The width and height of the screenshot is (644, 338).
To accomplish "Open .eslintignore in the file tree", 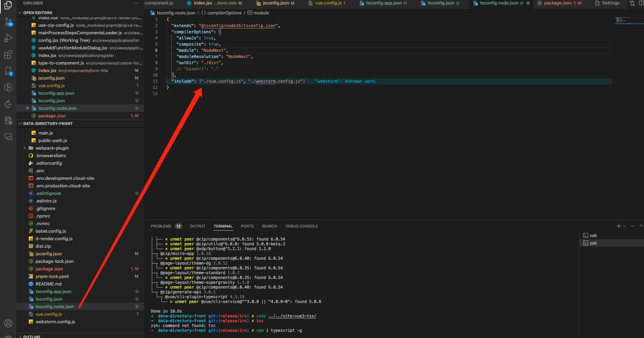I will 48,193.
